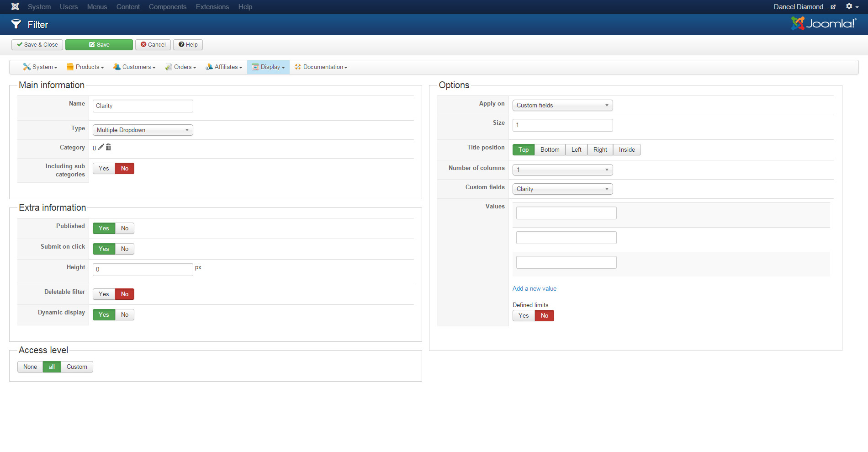Set Access level to None
Image resolution: width=868 pixels, height=452 pixels.
point(30,367)
